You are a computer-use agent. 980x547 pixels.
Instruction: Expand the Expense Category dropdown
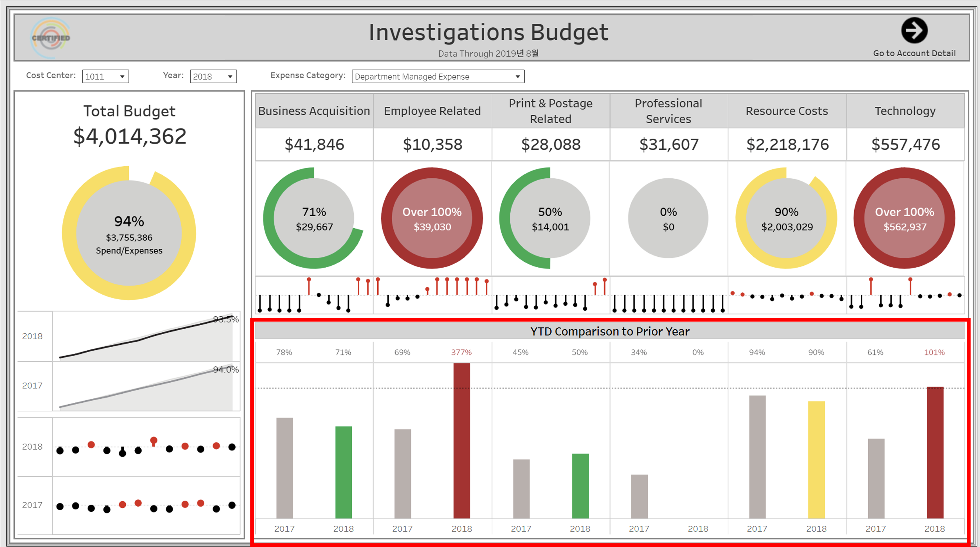point(437,76)
